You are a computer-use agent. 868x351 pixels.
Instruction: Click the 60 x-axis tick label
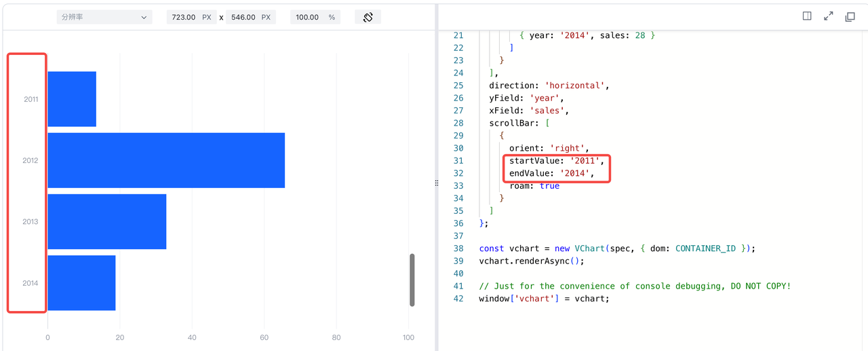click(264, 337)
